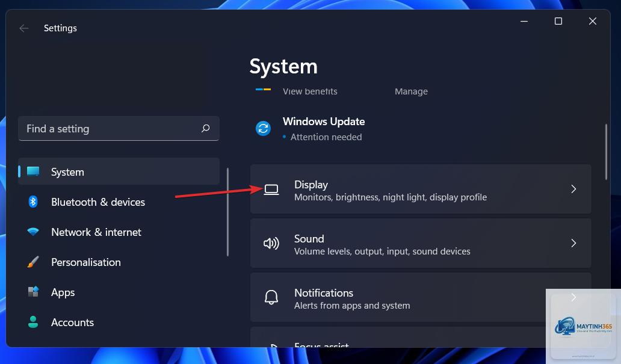Expand the Sound settings chevron
The width and height of the screenshot is (621, 364).
click(x=573, y=243)
